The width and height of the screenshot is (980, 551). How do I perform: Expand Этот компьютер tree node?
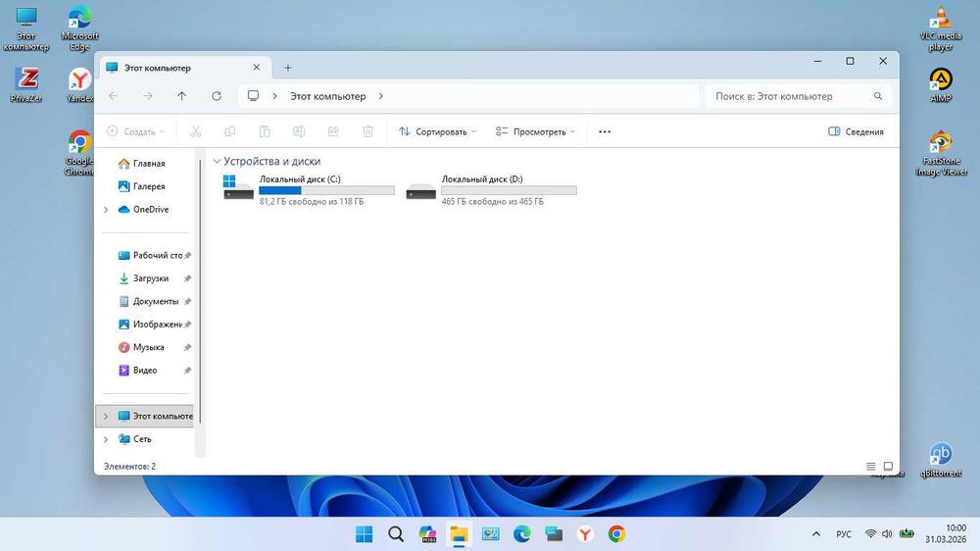106,416
